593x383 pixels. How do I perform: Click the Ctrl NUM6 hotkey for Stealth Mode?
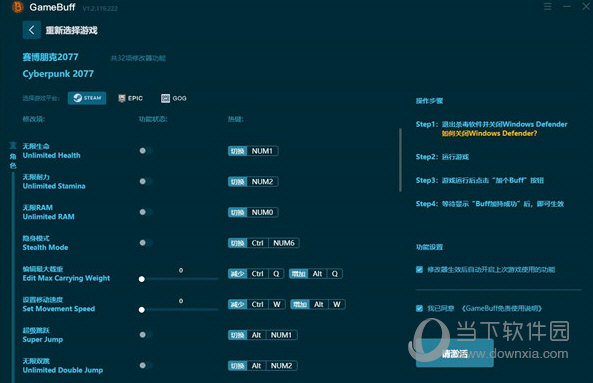[x=273, y=243]
